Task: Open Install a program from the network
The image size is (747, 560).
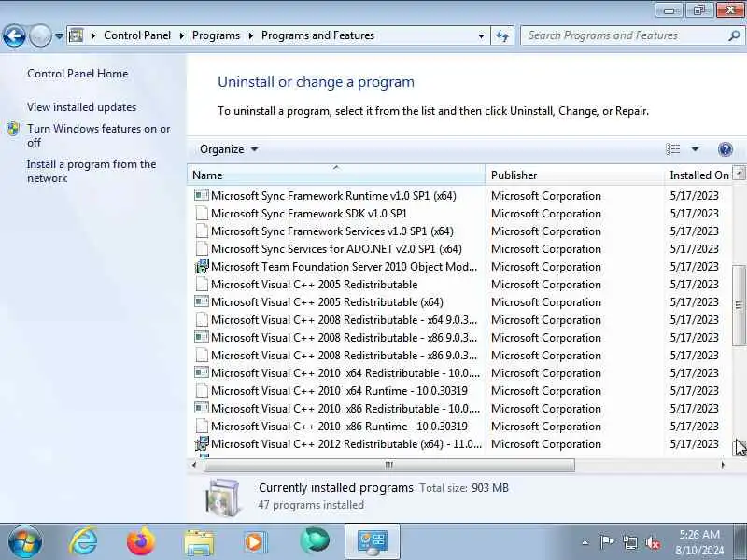Action: click(92, 171)
